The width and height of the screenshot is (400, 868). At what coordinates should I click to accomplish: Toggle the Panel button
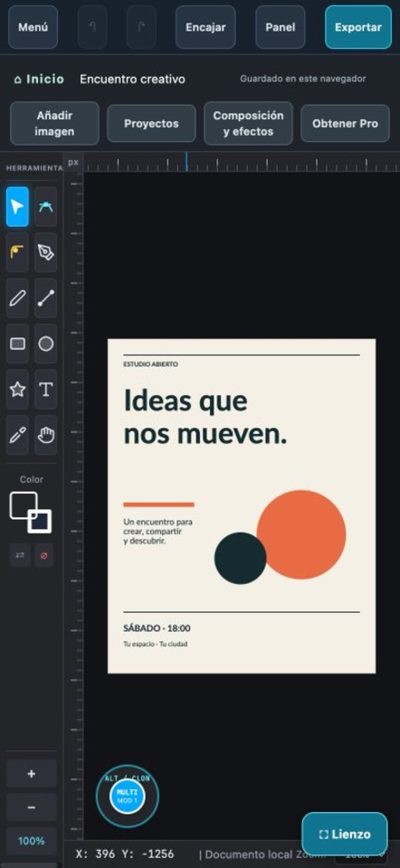coord(281,27)
